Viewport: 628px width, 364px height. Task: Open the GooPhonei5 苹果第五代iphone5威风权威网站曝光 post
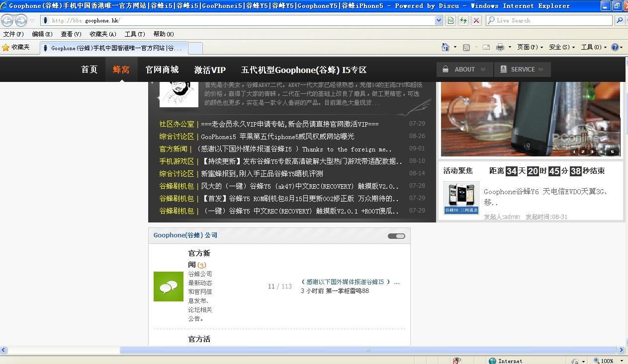[277, 137]
